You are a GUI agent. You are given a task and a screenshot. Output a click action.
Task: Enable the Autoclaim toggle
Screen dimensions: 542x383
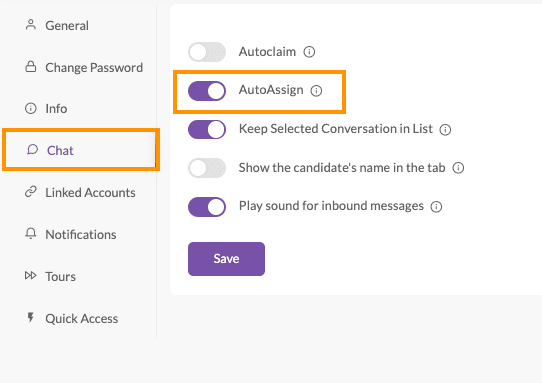pyautogui.click(x=207, y=52)
